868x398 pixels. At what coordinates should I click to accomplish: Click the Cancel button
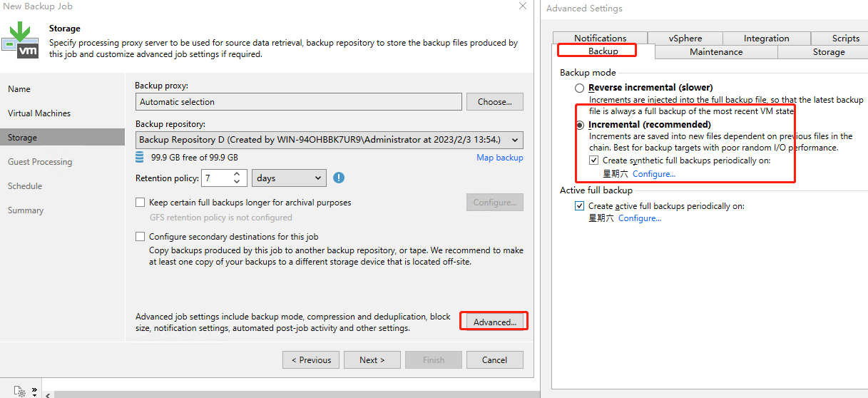(494, 360)
